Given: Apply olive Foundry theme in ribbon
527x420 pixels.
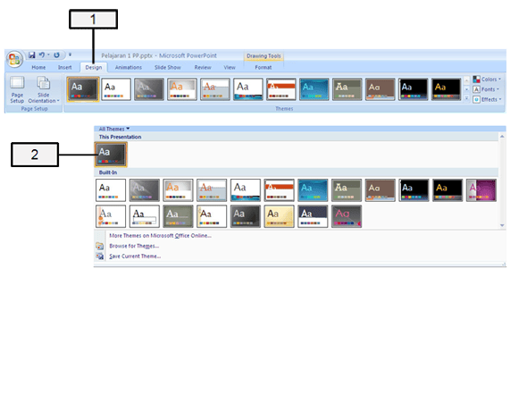Looking at the screenshot, I should click(347, 89).
